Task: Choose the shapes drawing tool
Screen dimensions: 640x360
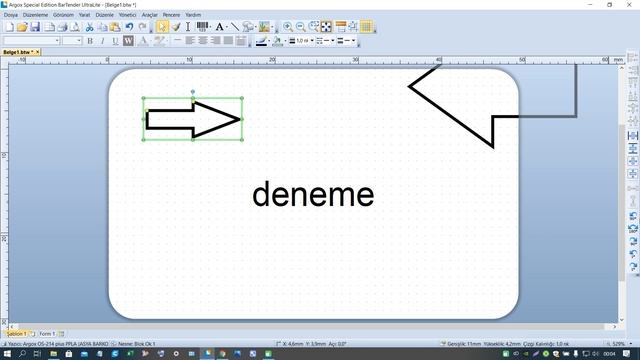Action: pos(247,27)
